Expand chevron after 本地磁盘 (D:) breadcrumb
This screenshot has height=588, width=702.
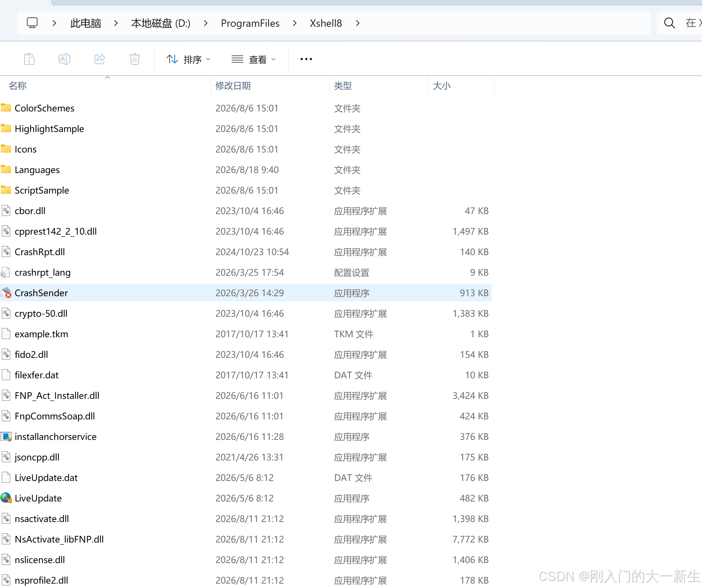tap(206, 23)
